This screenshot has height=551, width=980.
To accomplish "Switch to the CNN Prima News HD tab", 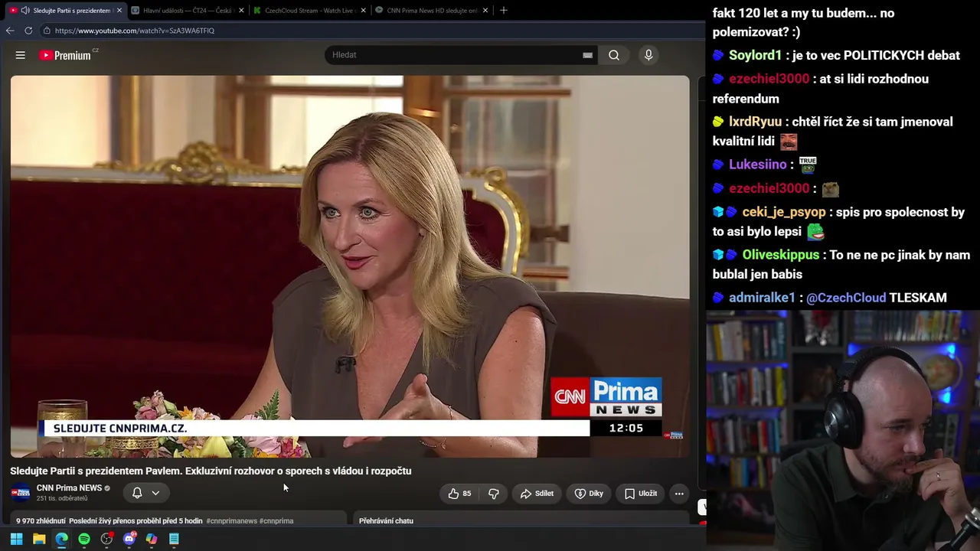I will coord(431,11).
